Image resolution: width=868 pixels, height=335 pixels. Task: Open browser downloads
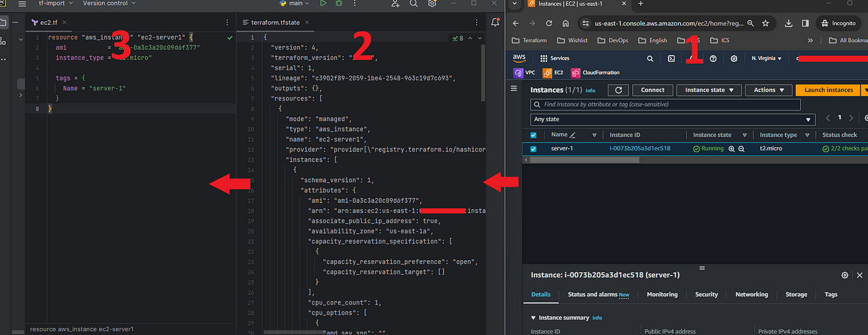[789, 23]
